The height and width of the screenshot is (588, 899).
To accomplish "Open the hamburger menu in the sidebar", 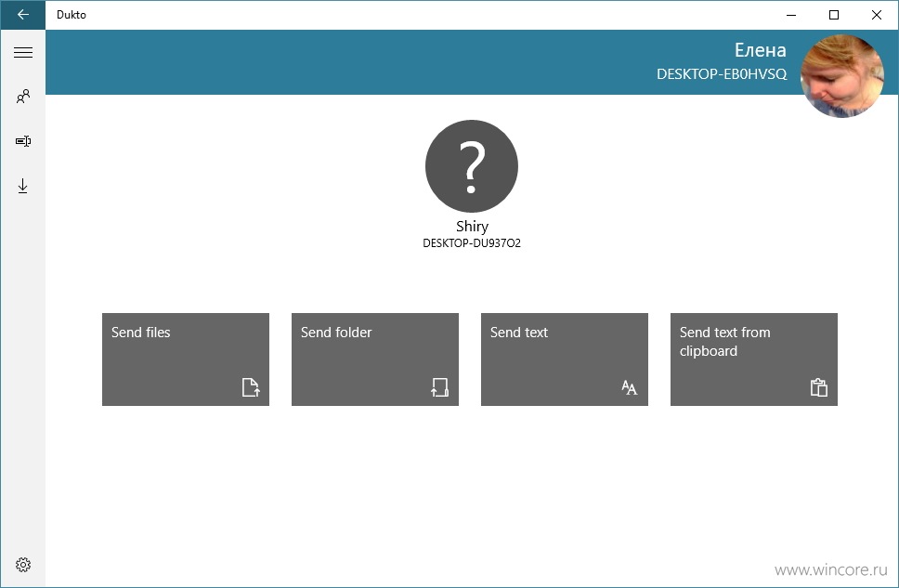I will coord(23,53).
